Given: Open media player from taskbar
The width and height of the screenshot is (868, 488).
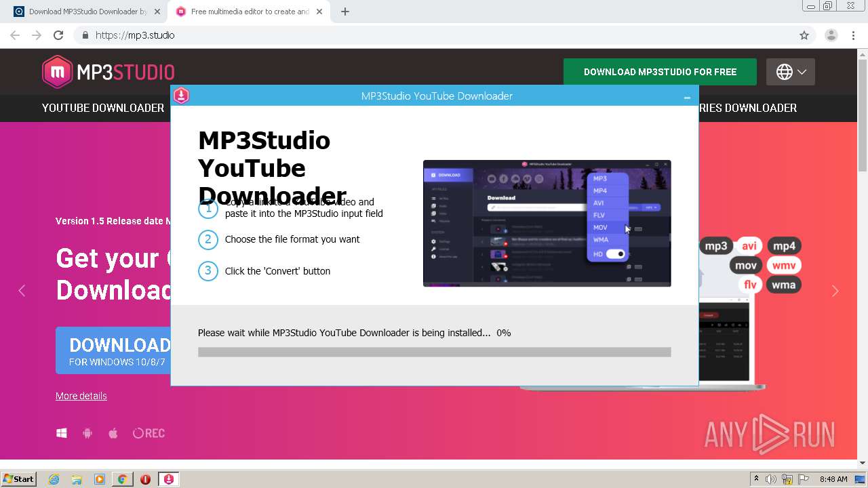Looking at the screenshot, I should tap(100, 479).
